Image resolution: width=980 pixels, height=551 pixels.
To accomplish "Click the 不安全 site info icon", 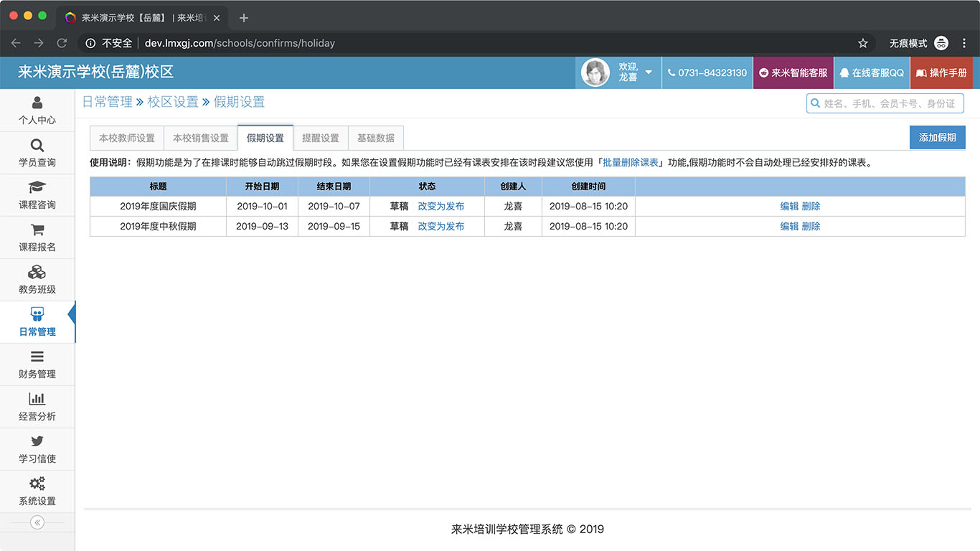I will pyautogui.click(x=90, y=43).
